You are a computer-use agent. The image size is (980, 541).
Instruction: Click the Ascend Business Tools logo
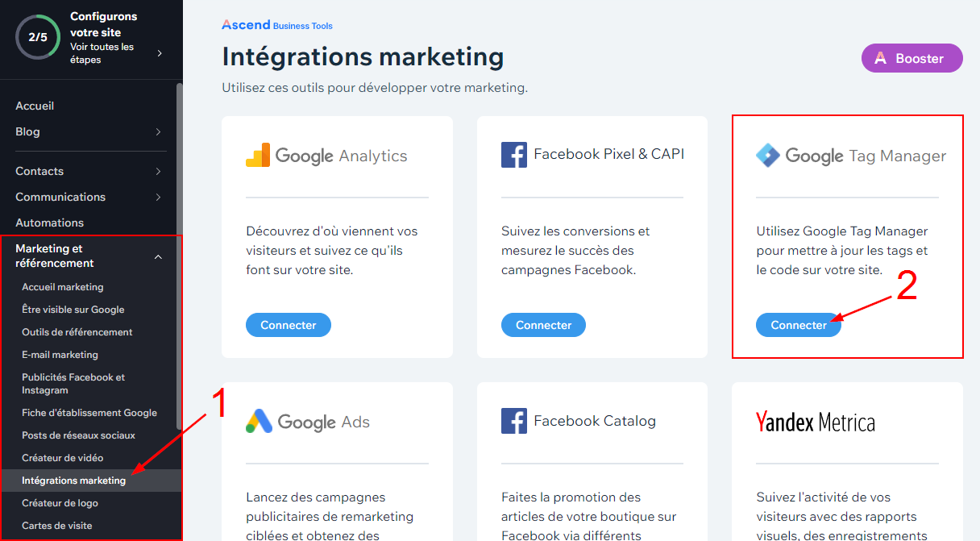(277, 25)
